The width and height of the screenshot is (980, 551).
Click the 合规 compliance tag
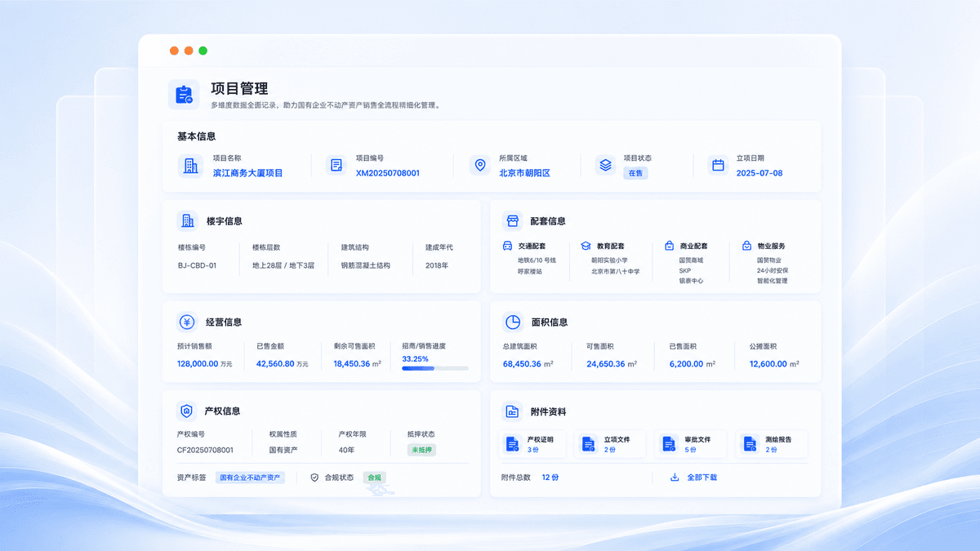[x=374, y=478]
